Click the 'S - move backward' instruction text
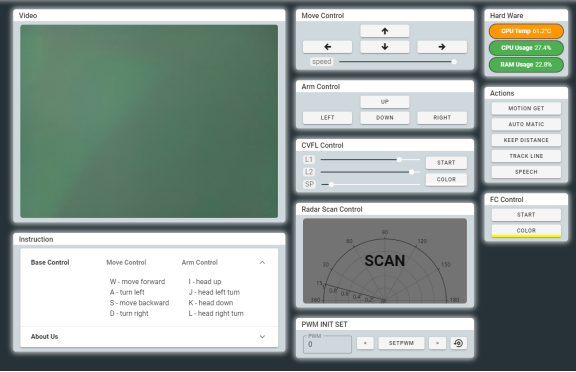The width and height of the screenshot is (576, 372). tap(139, 303)
